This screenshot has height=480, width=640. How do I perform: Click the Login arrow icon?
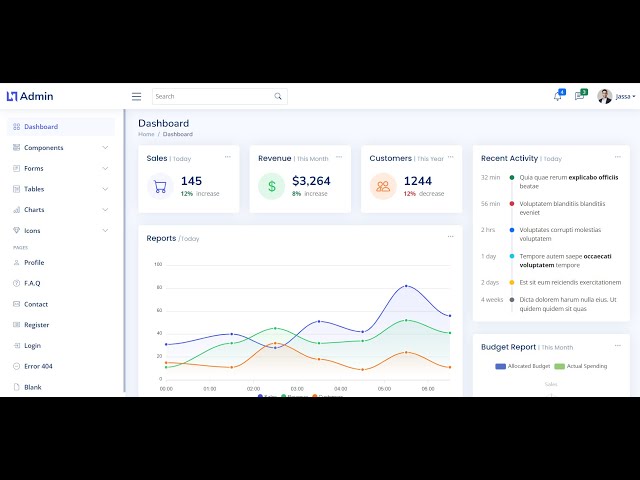[x=16, y=346]
